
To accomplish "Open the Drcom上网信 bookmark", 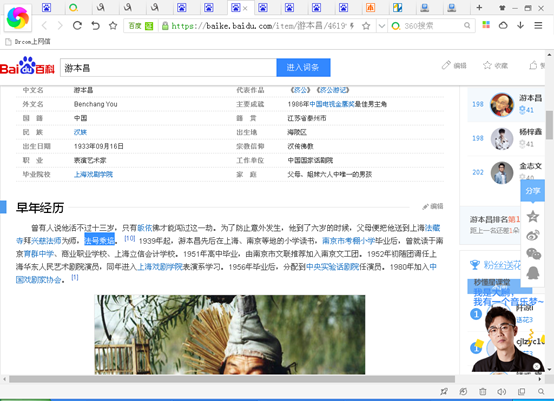I will (x=28, y=42).
